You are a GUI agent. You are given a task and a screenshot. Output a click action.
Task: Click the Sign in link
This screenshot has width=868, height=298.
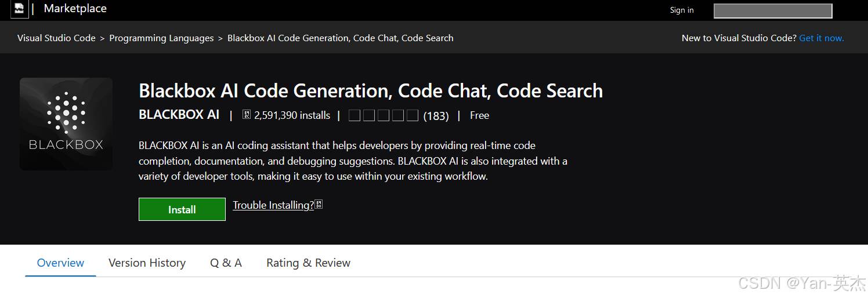[682, 10]
